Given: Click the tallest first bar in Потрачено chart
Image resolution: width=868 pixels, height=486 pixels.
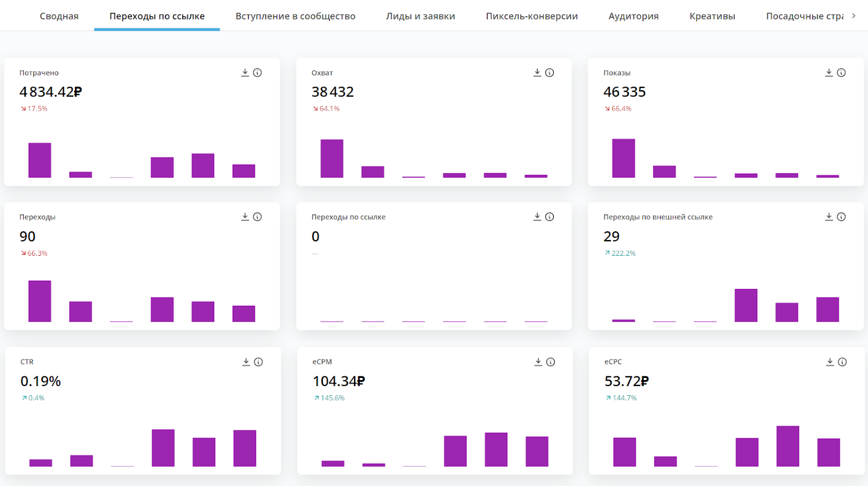Looking at the screenshot, I should [40, 160].
